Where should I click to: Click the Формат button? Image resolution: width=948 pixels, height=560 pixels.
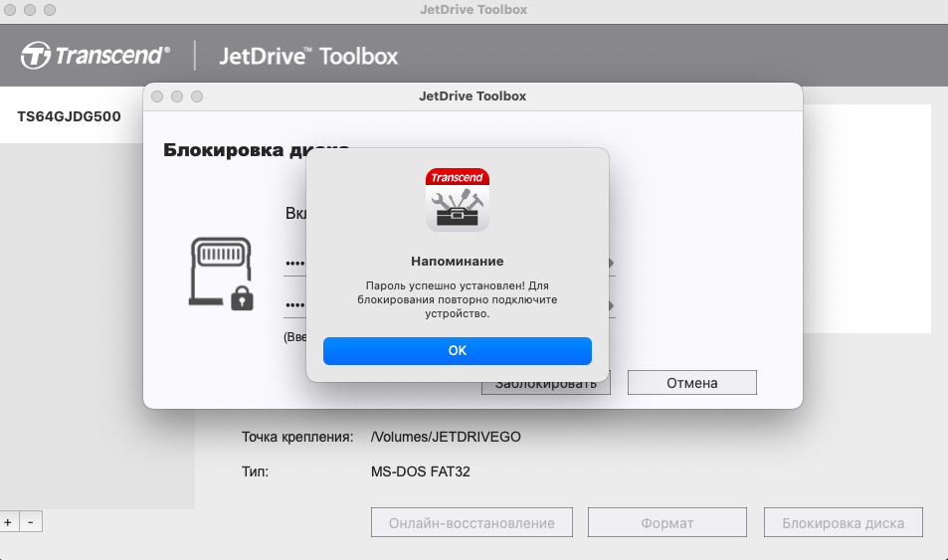pyautogui.click(x=667, y=523)
